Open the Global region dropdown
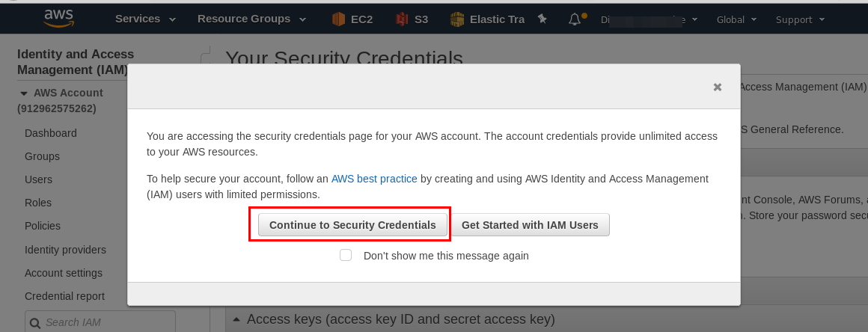This screenshot has width=868, height=332. pos(736,20)
